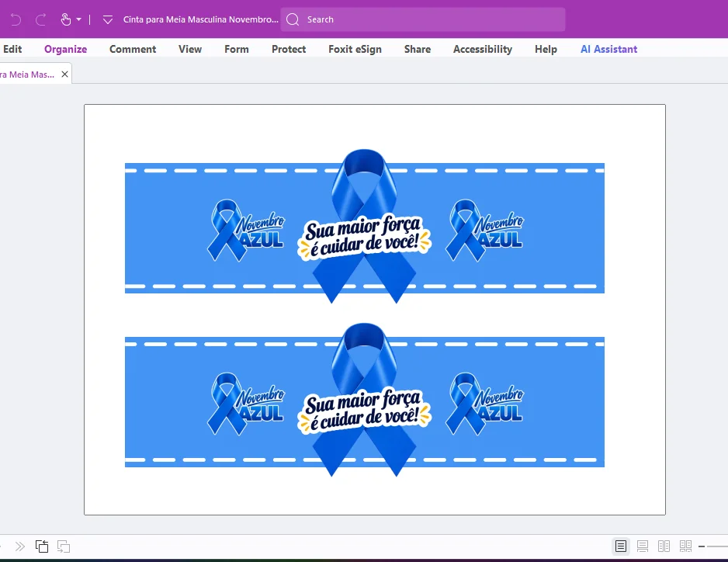The width and height of the screenshot is (728, 562).
Task: Open the Foxit eSign tab
Action: [x=355, y=49]
